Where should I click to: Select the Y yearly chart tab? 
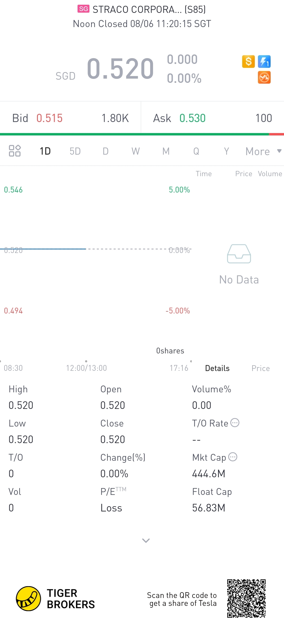(x=226, y=151)
